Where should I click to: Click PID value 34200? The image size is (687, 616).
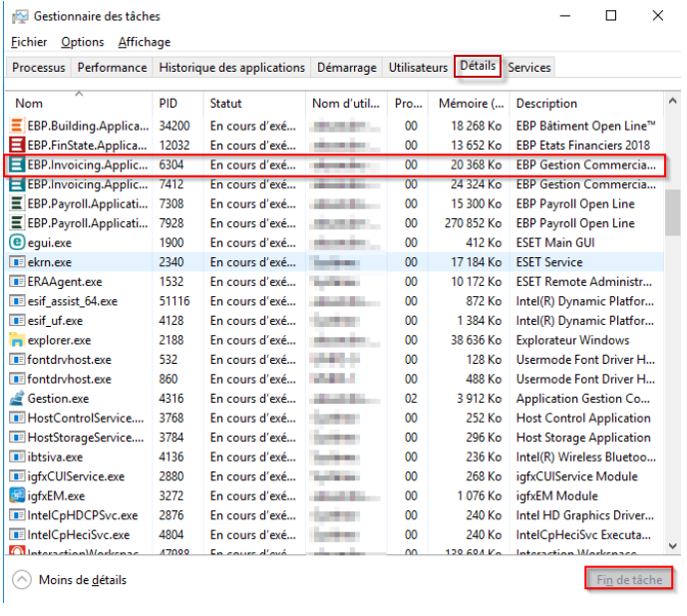[x=173, y=126]
